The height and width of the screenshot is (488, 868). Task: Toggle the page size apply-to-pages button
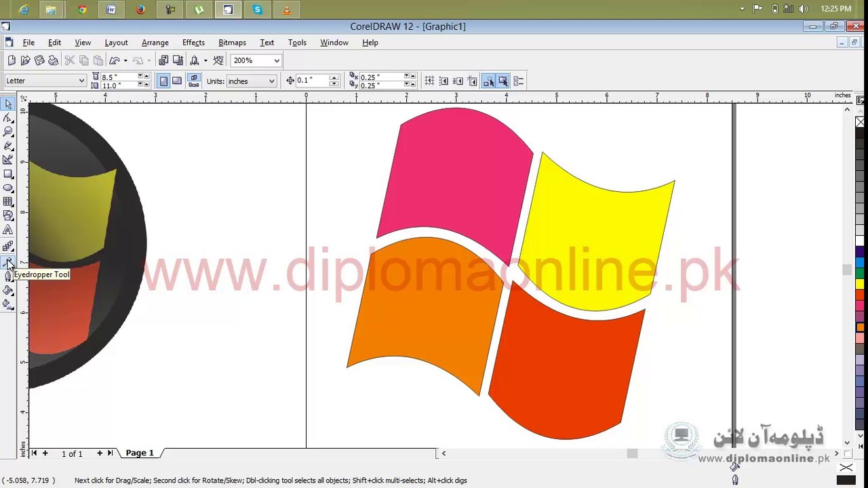[194, 81]
